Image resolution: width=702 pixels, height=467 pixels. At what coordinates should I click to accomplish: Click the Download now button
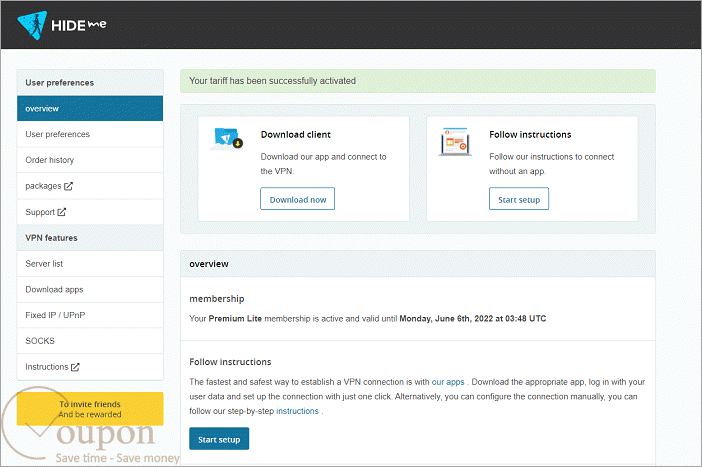(x=298, y=199)
